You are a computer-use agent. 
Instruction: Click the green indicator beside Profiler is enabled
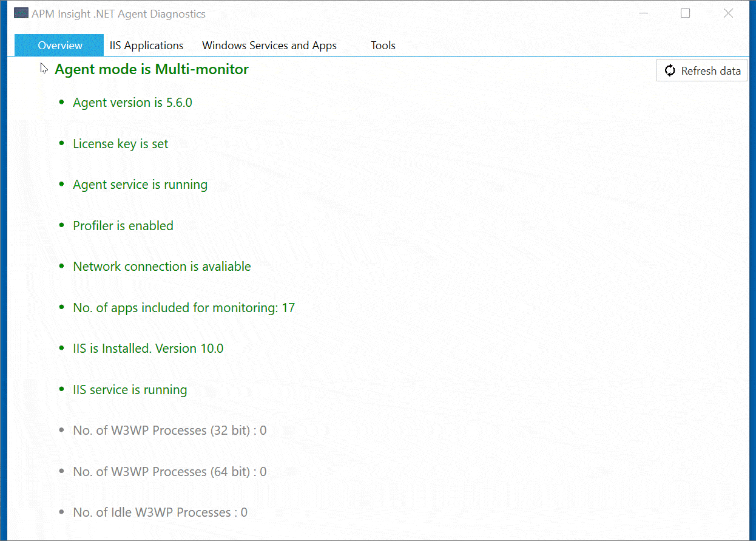(61, 225)
